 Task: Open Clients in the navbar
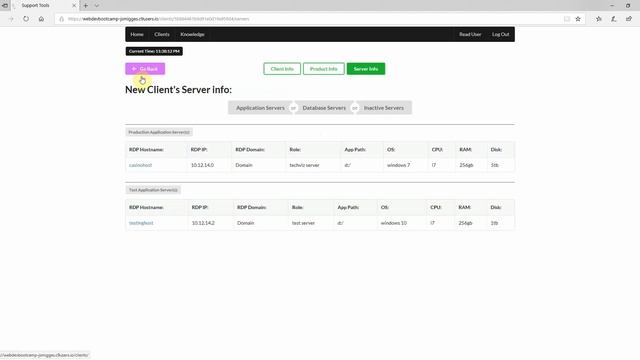(x=162, y=34)
